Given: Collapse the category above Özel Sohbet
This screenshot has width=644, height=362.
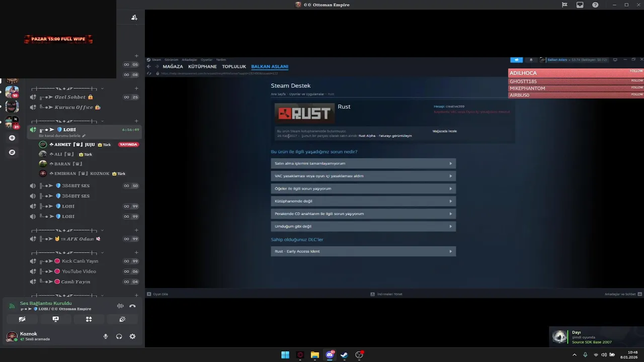Looking at the screenshot, I should pos(68,88).
